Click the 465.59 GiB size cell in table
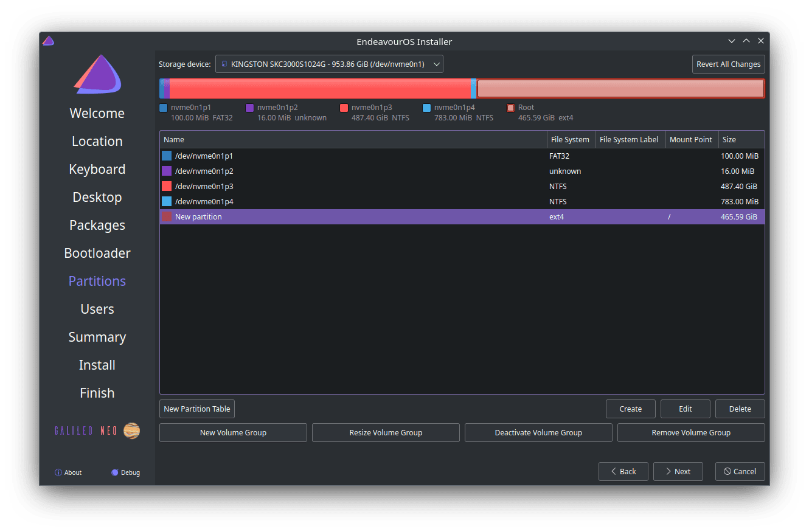The height and width of the screenshot is (532, 809). (739, 216)
